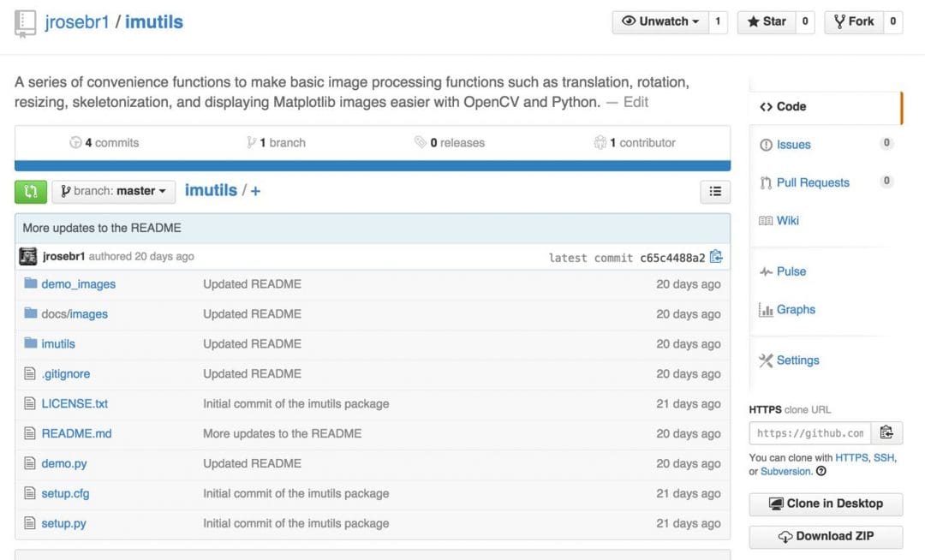Click the file icon next to setup.py
The width and height of the screenshot is (925, 560).
(29, 523)
